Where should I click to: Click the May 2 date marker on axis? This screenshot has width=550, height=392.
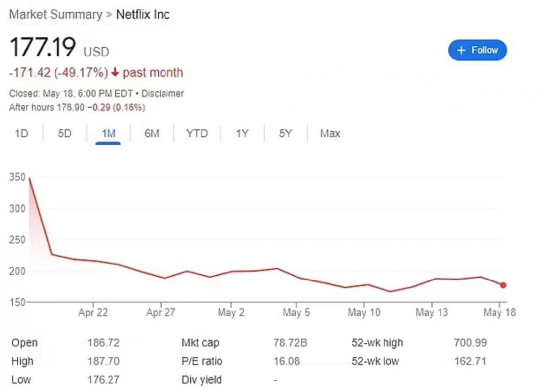tap(231, 312)
